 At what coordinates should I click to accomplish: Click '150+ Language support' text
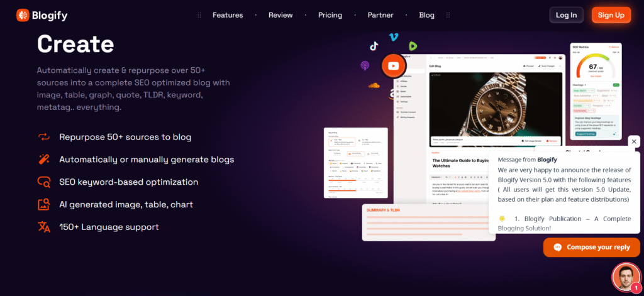tap(109, 227)
